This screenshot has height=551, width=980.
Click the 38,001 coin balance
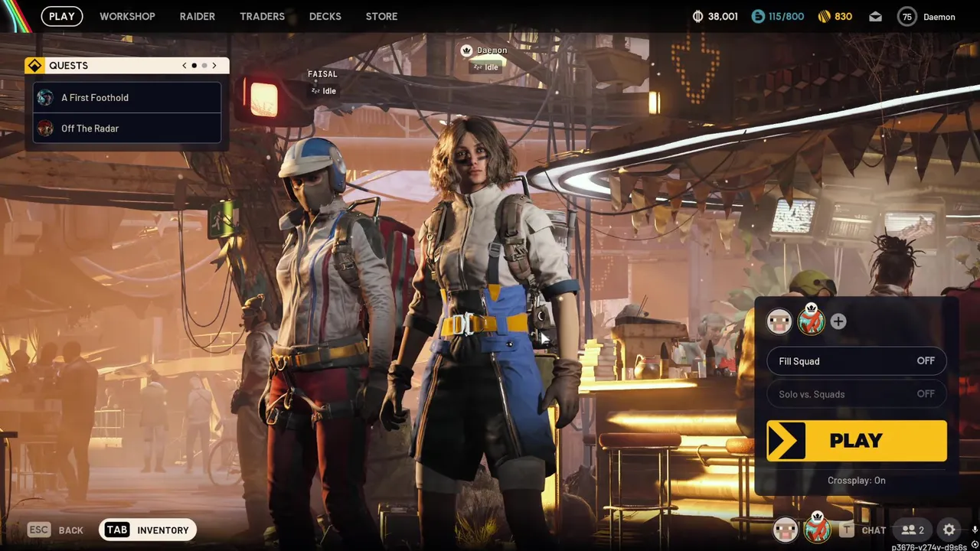pyautogui.click(x=723, y=16)
